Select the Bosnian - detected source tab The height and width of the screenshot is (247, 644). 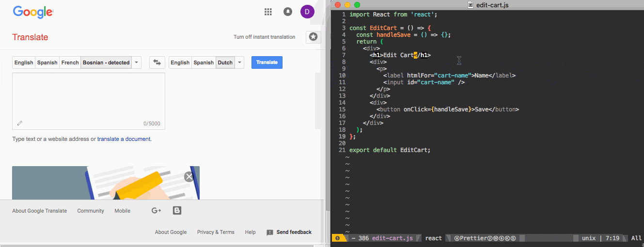coord(106,62)
